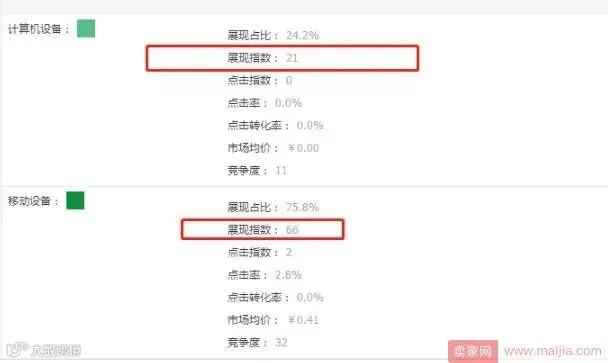Open the www.maijia.com watermark link
This screenshot has height=363, width=608.
(553, 351)
